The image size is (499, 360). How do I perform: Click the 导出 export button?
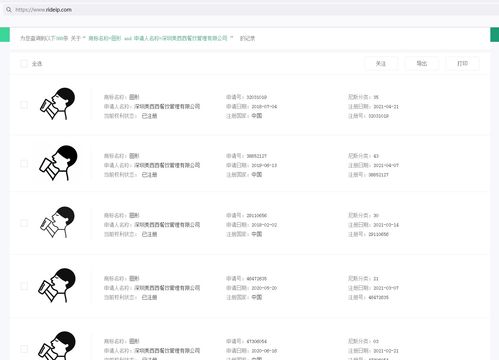tap(422, 63)
